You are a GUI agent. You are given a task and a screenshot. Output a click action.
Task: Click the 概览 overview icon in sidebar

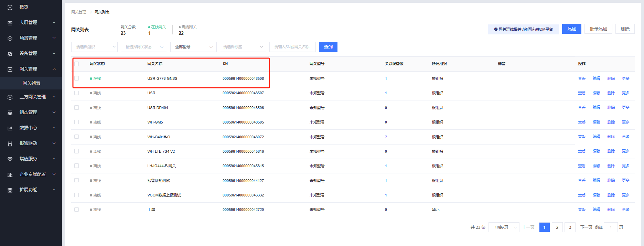pos(10,7)
